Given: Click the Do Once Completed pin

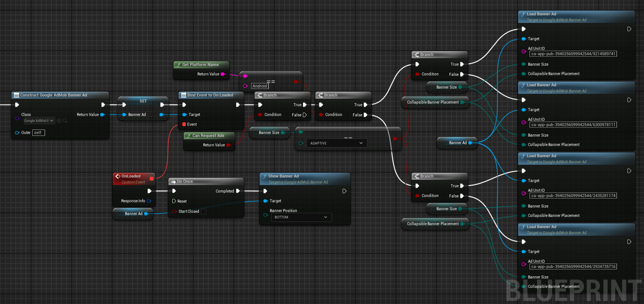Looking at the screenshot, I should point(238,191).
